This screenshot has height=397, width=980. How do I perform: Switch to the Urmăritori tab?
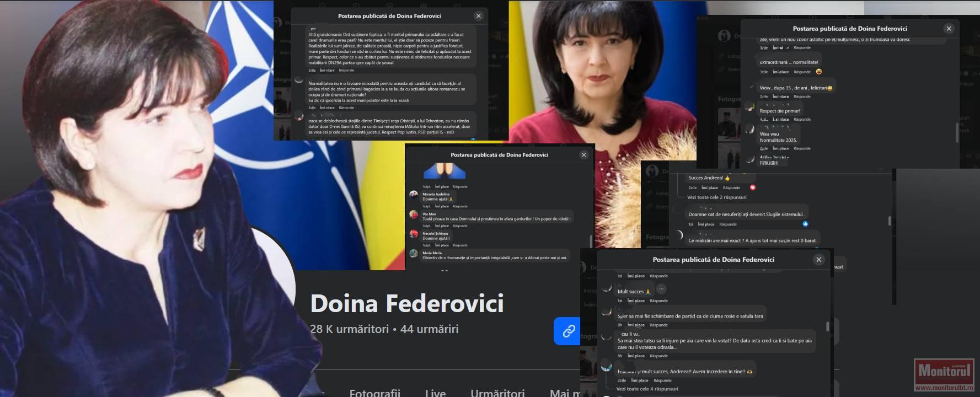pyautogui.click(x=497, y=392)
